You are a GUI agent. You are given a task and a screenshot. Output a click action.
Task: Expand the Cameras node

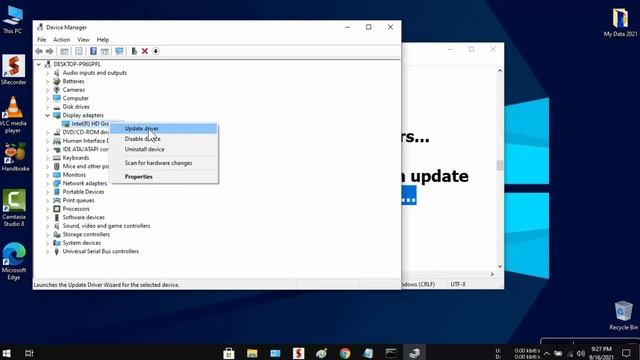click(47, 90)
